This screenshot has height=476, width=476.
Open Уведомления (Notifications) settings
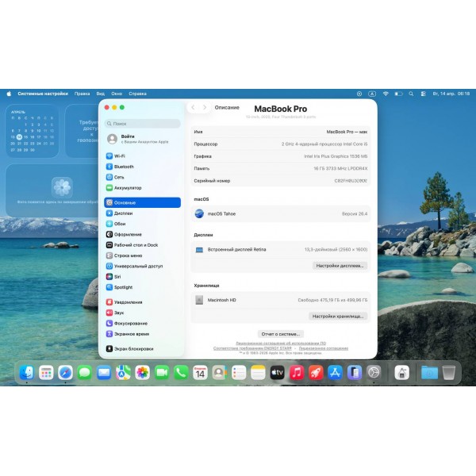pyautogui.click(x=128, y=302)
